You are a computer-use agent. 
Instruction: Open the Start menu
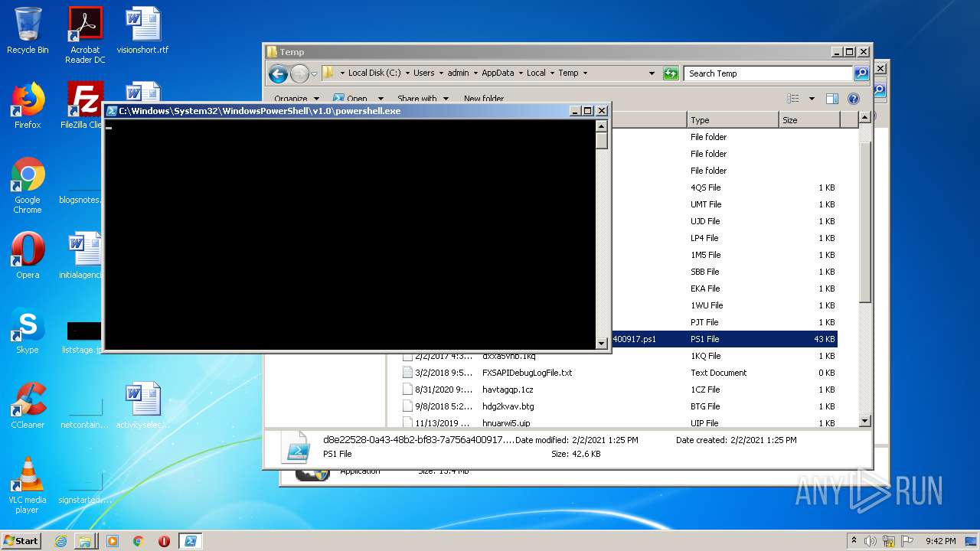[21, 541]
